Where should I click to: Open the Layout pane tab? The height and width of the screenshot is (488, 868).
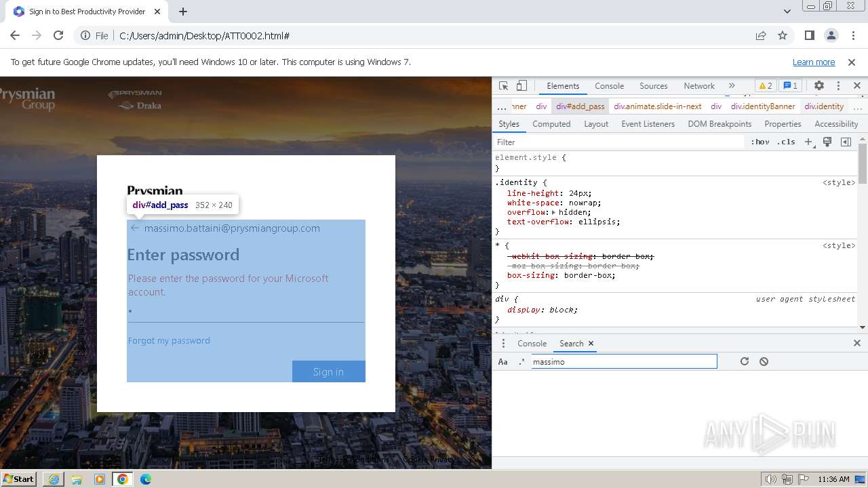596,124
